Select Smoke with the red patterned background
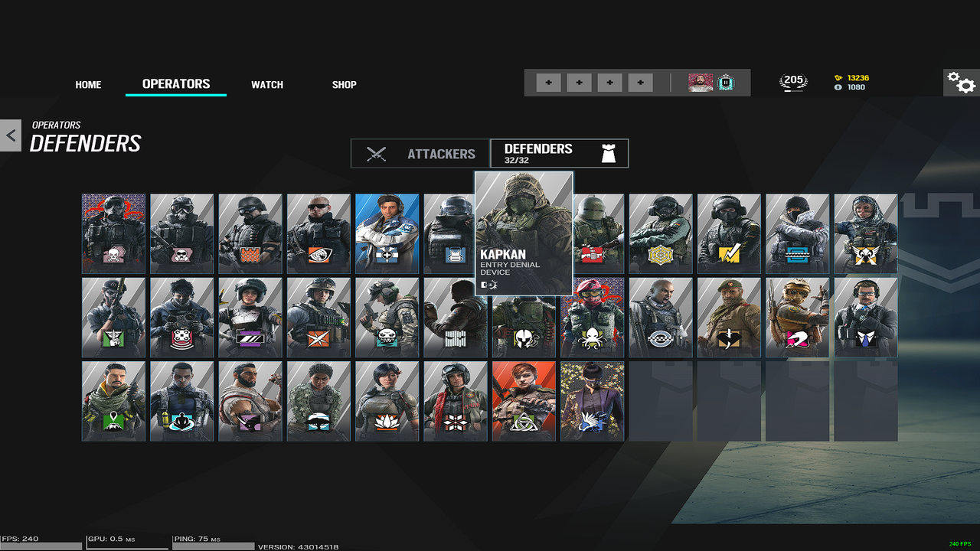 [x=113, y=233]
